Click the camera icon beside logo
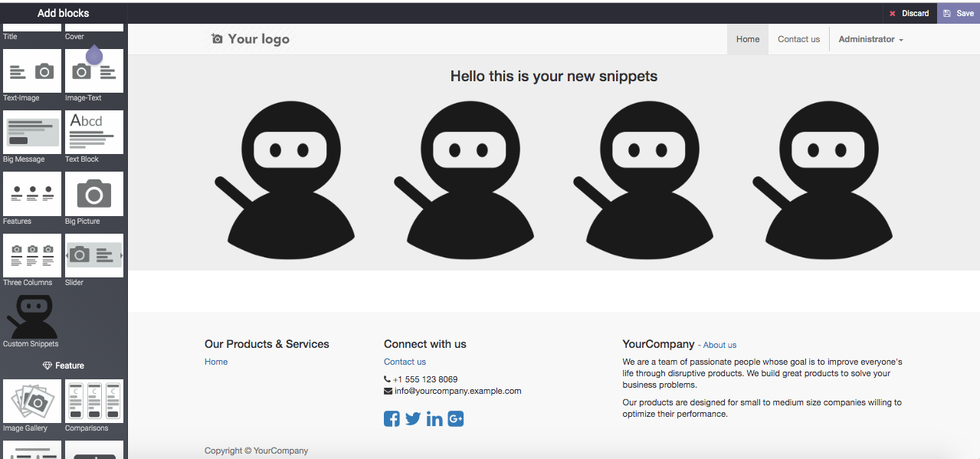 pos(217,39)
